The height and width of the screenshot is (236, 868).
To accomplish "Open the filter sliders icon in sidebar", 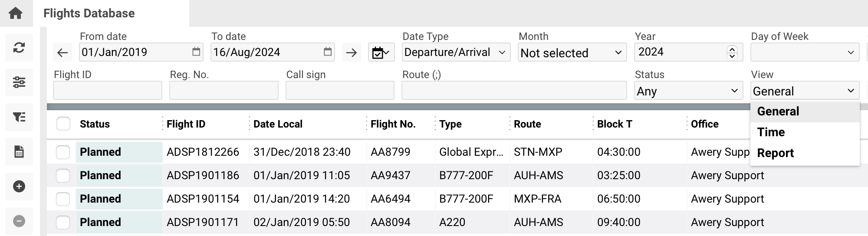I will point(19,82).
